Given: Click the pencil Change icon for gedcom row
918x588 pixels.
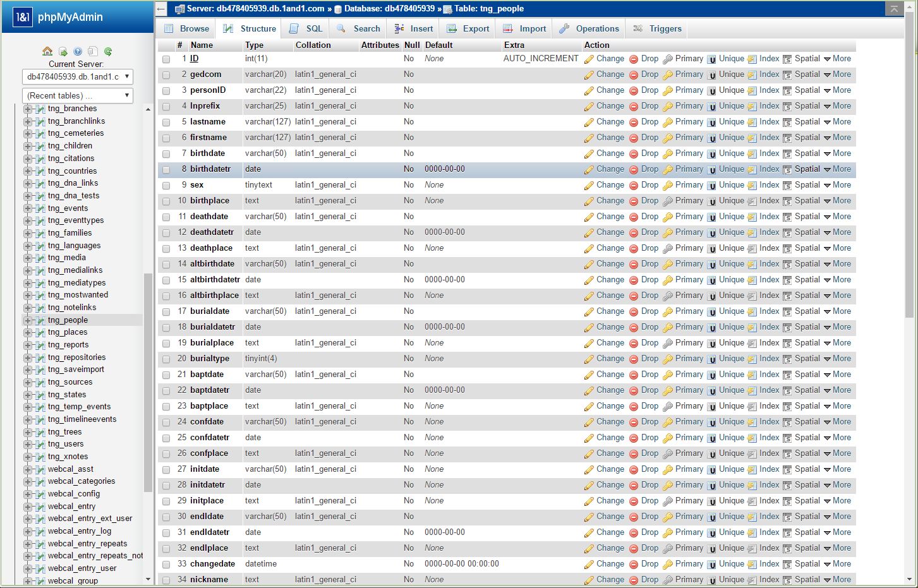Looking at the screenshot, I should coord(589,75).
